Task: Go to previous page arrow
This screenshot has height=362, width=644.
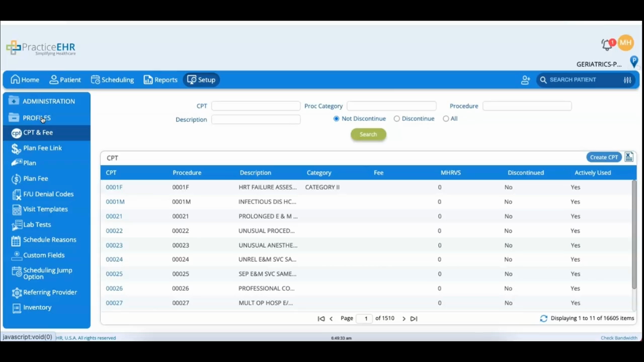Action: [331, 319]
